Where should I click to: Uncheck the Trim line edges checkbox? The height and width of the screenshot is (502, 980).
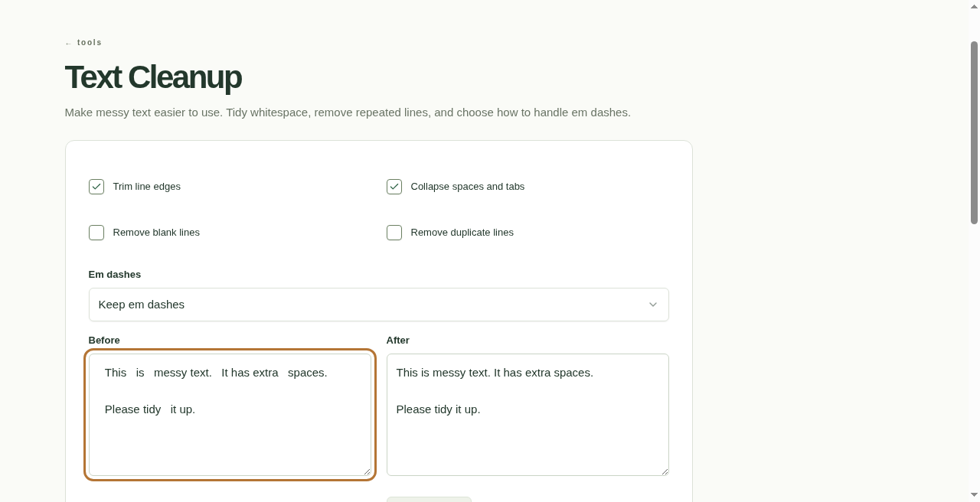click(x=96, y=187)
